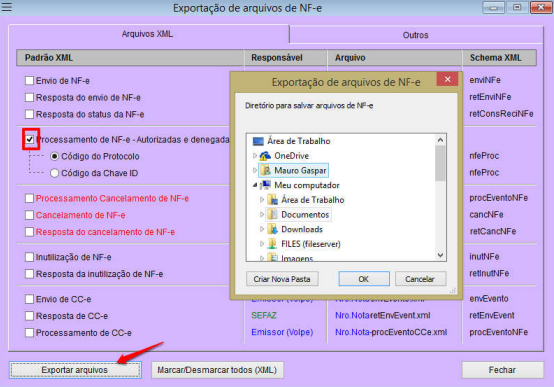Select the Código da Chave ID option
The height and width of the screenshot is (387, 554).
(x=54, y=173)
